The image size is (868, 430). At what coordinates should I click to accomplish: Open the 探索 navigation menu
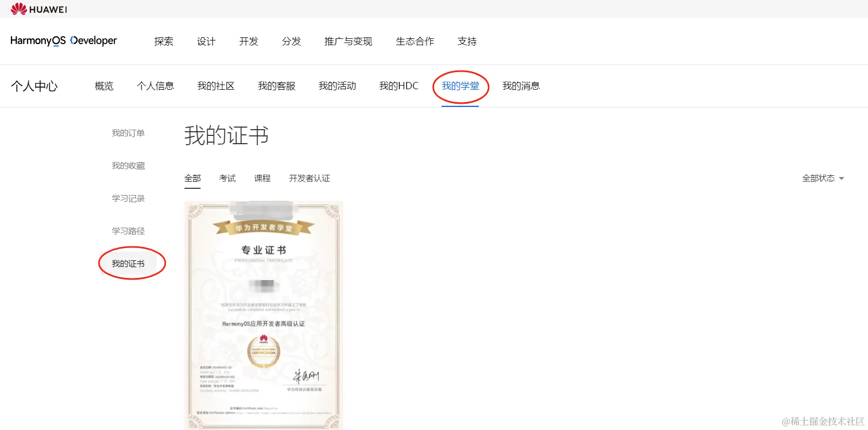coord(164,41)
